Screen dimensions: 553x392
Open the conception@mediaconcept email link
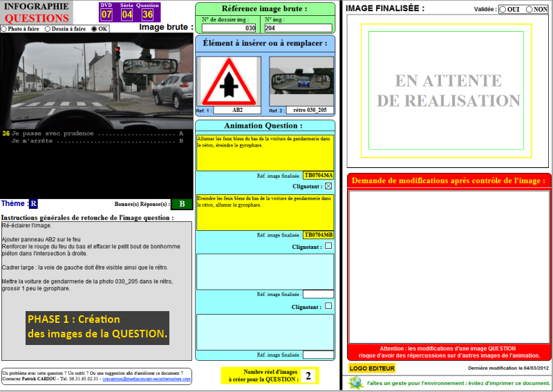click(x=147, y=379)
